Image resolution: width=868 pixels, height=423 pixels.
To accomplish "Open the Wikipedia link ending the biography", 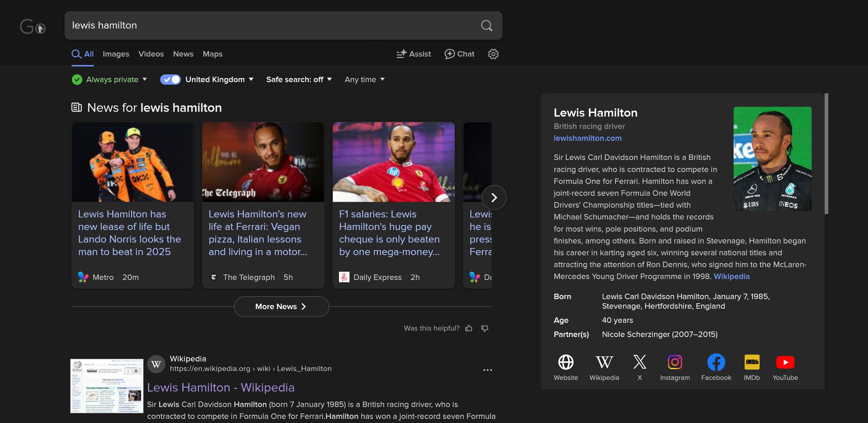I will (732, 276).
